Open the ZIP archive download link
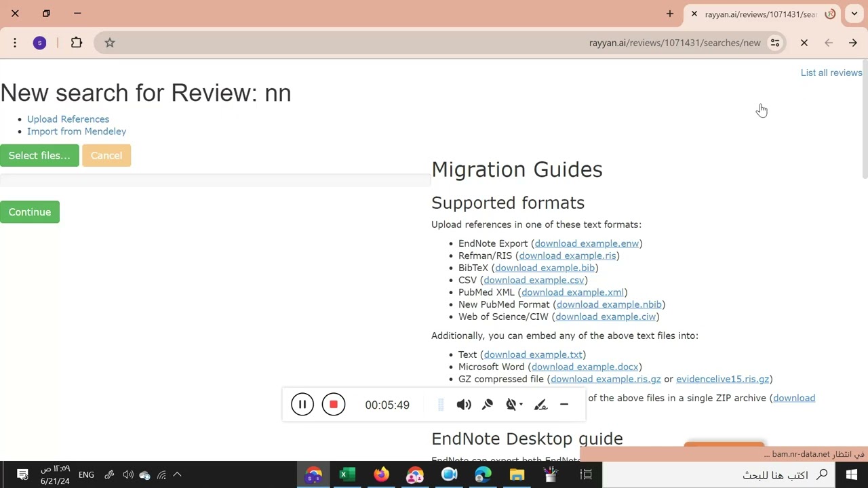 (794, 398)
